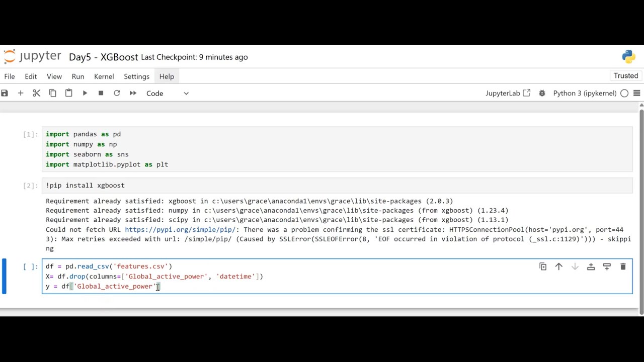Image resolution: width=644 pixels, height=362 pixels.
Task: Insert a cell above the active cell
Action: pyautogui.click(x=591, y=266)
